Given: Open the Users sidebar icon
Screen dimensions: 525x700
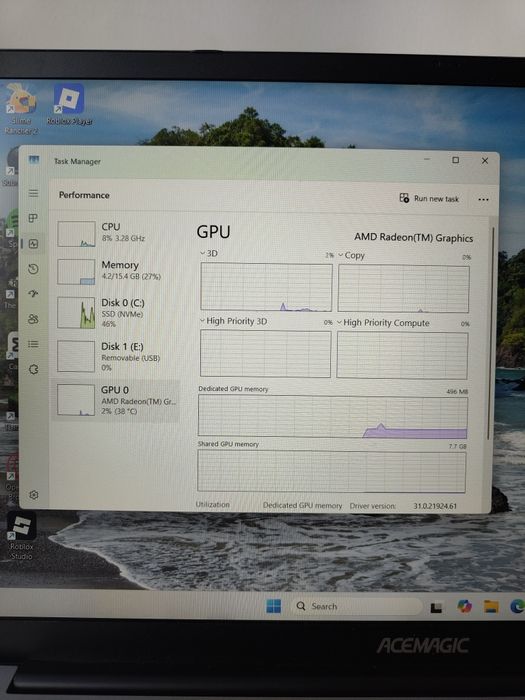Looking at the screenshot, I should tap(33, 319).
